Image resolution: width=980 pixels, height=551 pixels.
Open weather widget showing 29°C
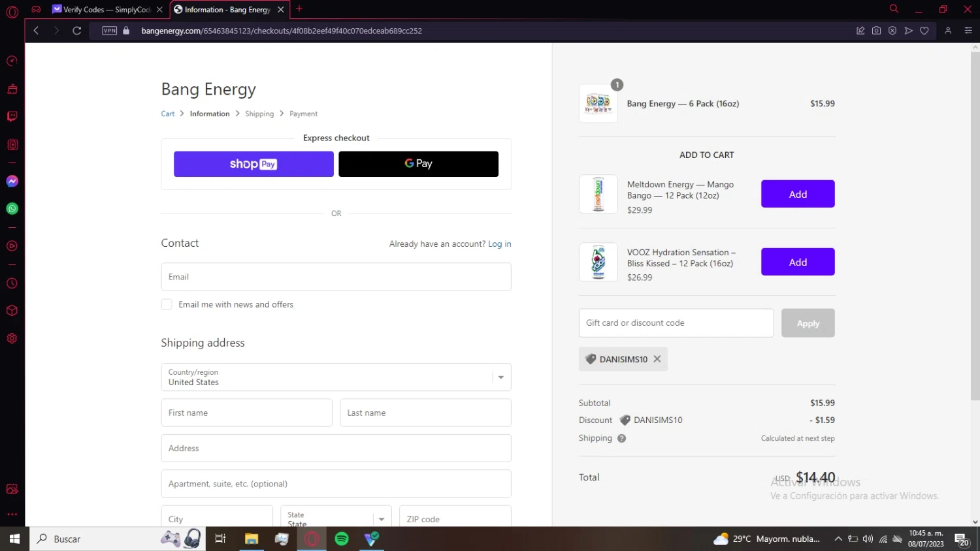tap(767, 539)
